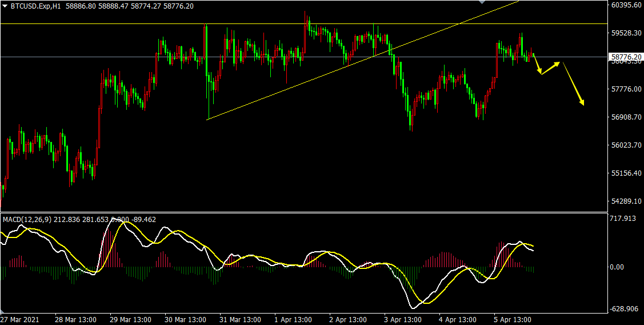Click the gray chart shift marker at top
The width and height of the screenshot is (644, 325).
click(482, 2)
